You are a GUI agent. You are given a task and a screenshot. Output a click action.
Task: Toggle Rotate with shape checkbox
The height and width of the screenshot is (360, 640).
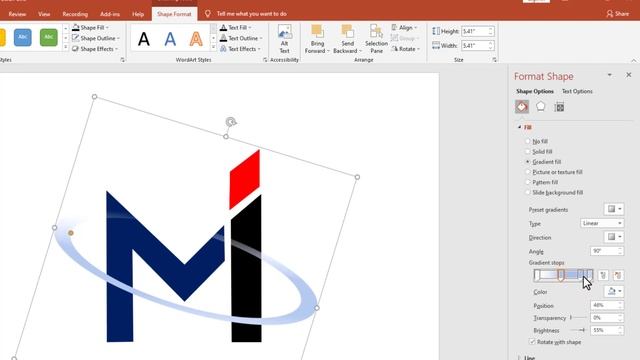pos(532,342)
